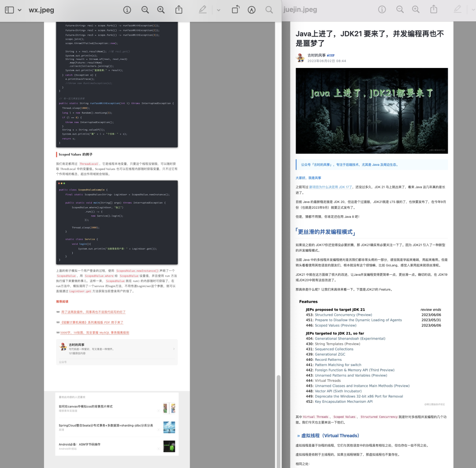Viewport: 476px width, 468px height.
Task: Click JEP 446 Scoped Values (Preview)
Action: tap(335, 326)
